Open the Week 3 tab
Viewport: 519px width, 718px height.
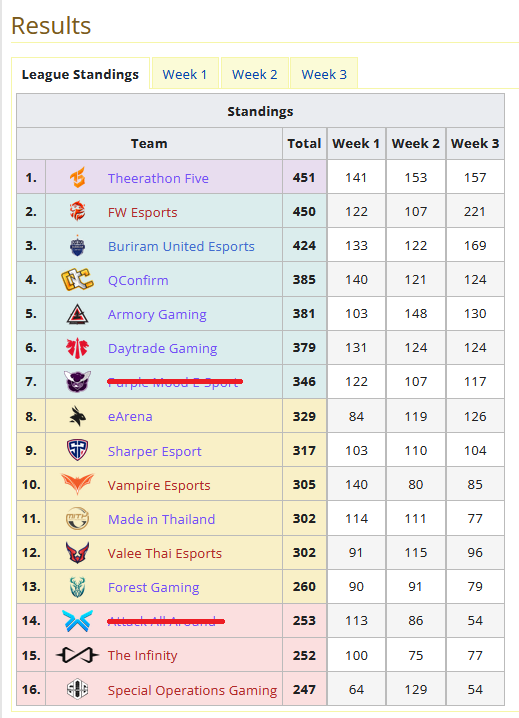[324, 74]
